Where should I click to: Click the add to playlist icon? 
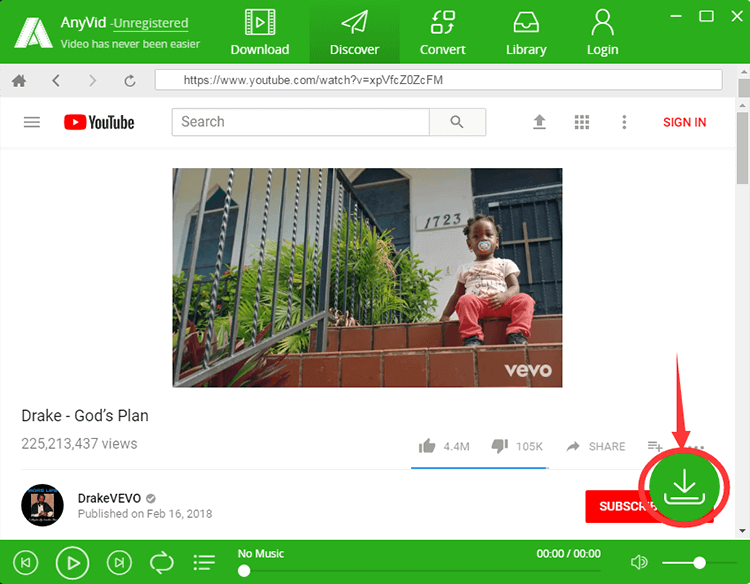pos(655,446)
